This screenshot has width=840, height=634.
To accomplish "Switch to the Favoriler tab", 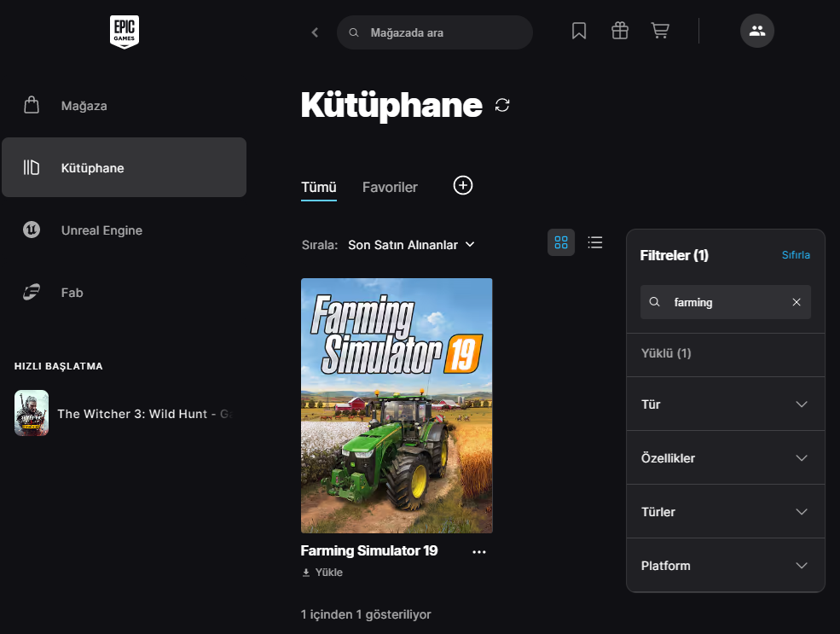I will 390,187.
